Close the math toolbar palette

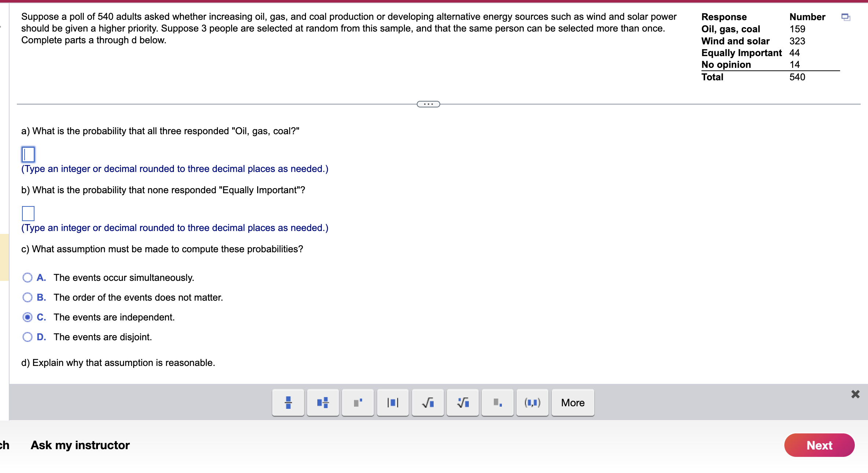coord(855,394)
